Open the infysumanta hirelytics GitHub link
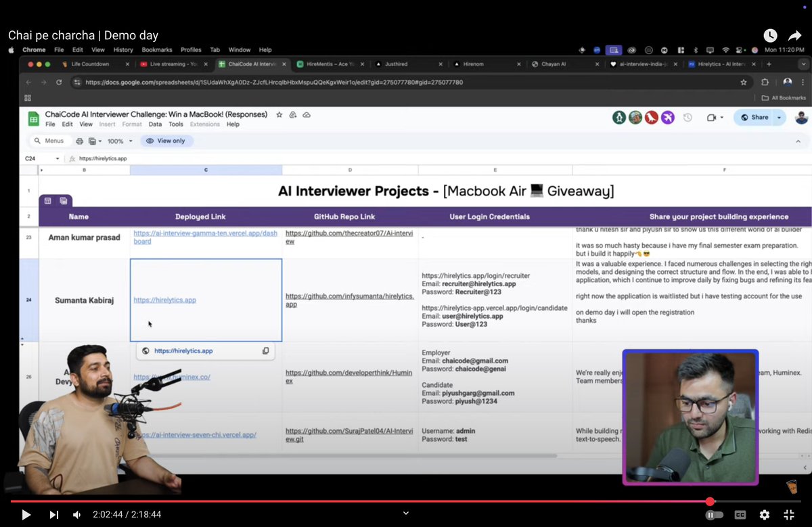812x527 pixels. pyautogui.click(x=350, y=300)
